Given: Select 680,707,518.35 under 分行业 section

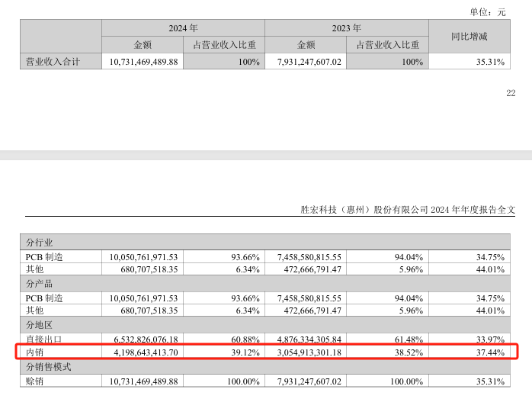Looking at the screenshot, I should click(149, 269).
